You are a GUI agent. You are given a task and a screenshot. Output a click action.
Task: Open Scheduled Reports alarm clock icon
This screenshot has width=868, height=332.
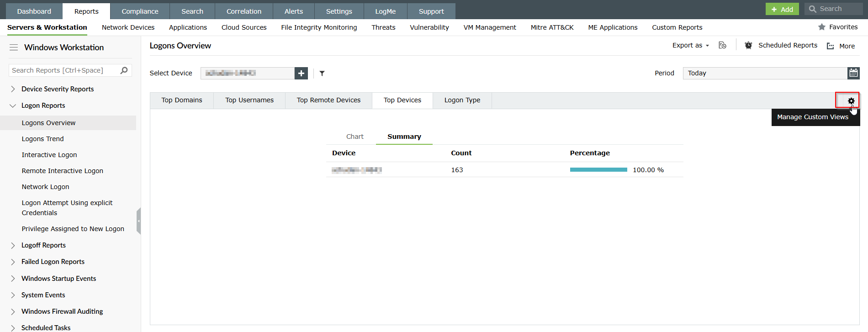pyautogui.click(x=748, y=45)
